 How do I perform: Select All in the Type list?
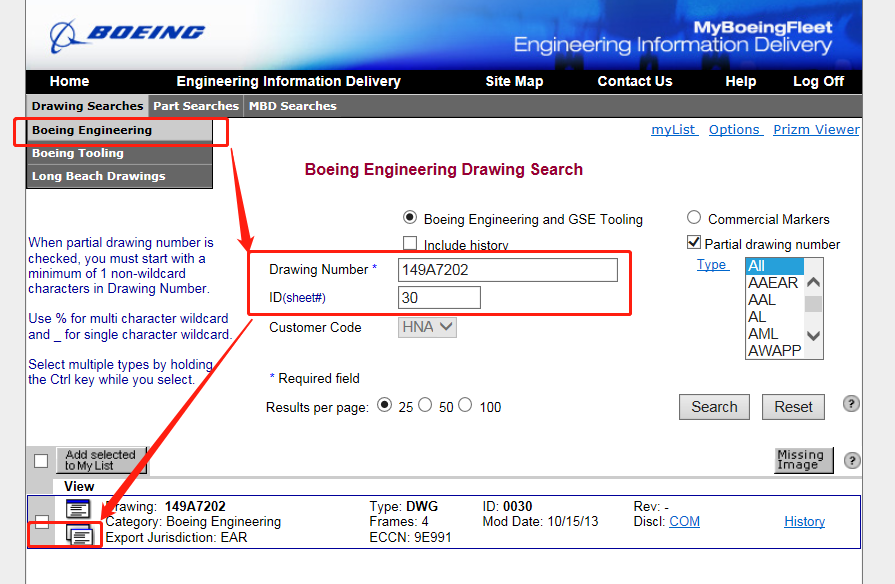tap(775, 266)
